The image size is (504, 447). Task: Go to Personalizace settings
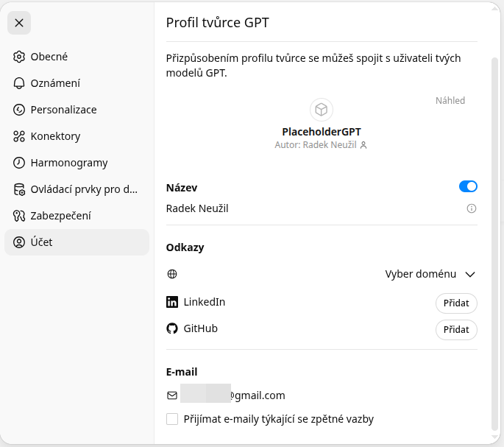[x=63, y=110]
